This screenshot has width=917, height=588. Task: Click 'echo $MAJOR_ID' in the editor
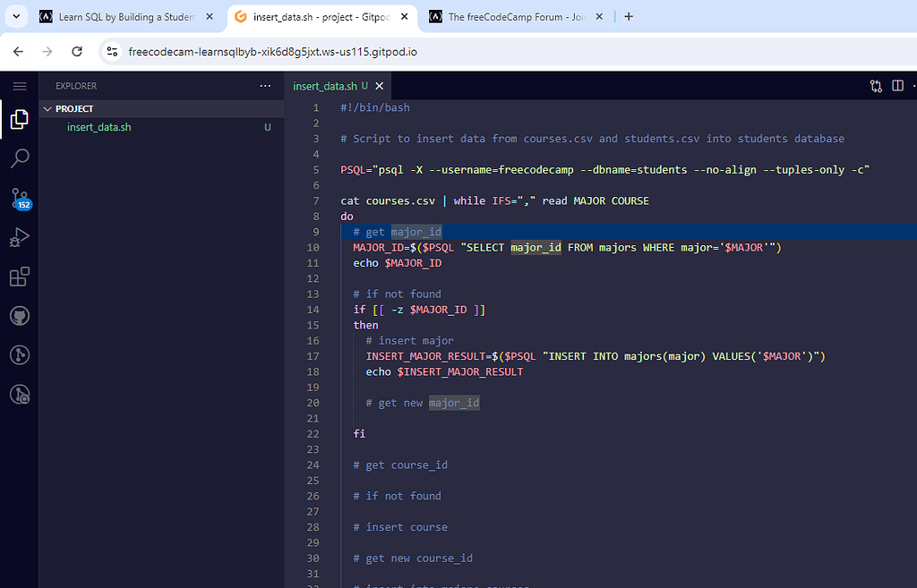397,263
